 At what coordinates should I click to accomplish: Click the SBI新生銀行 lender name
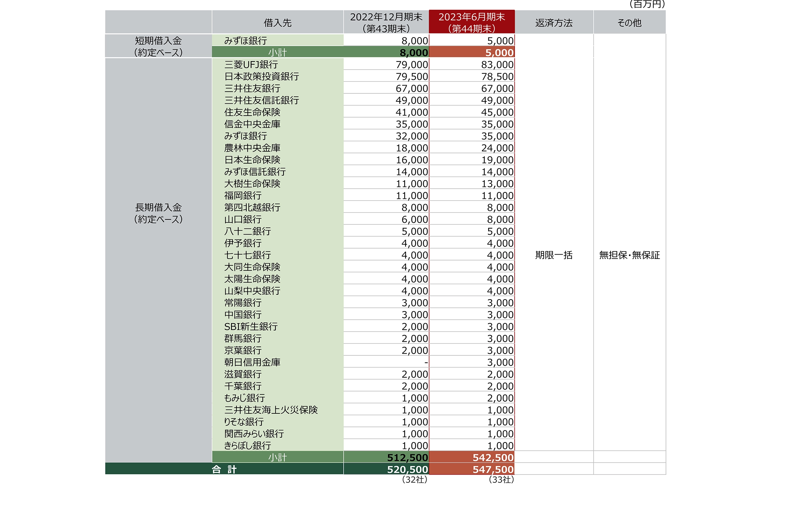[251, 327]
